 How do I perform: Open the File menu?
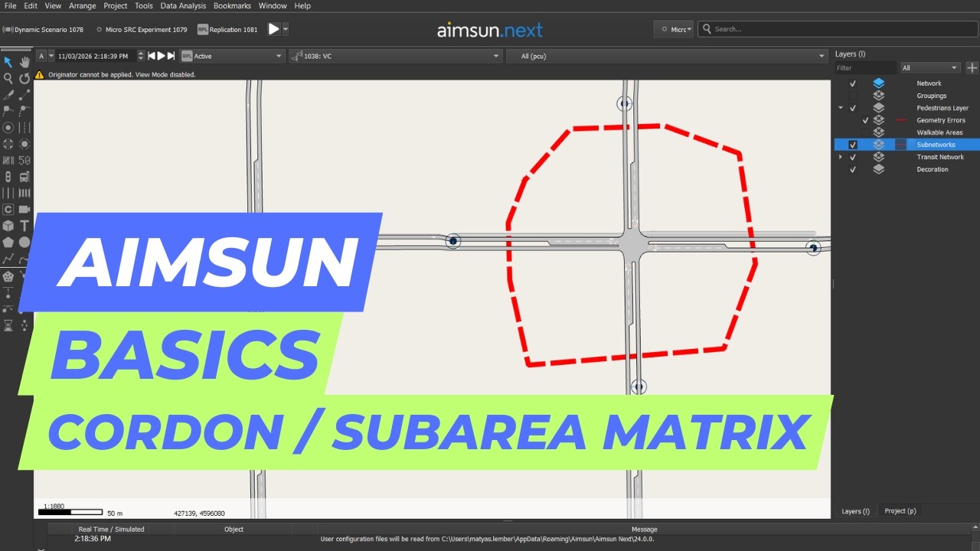tap(10, 5)
